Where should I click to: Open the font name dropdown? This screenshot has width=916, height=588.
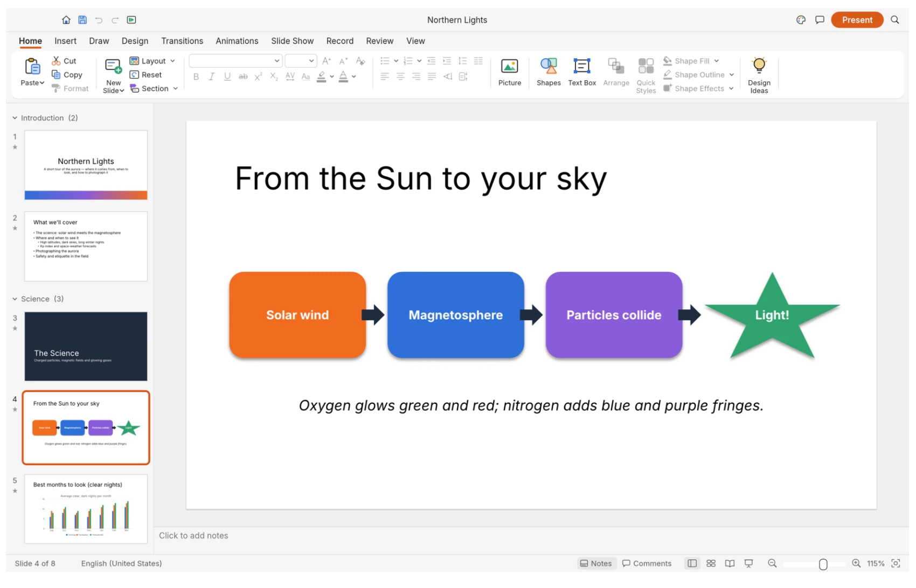[x=277, y=61]
